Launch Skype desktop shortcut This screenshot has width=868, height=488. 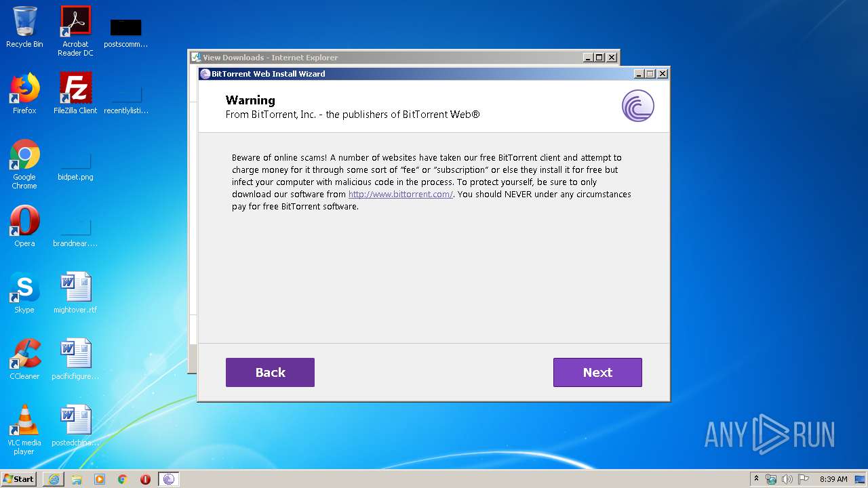point(24,293)
